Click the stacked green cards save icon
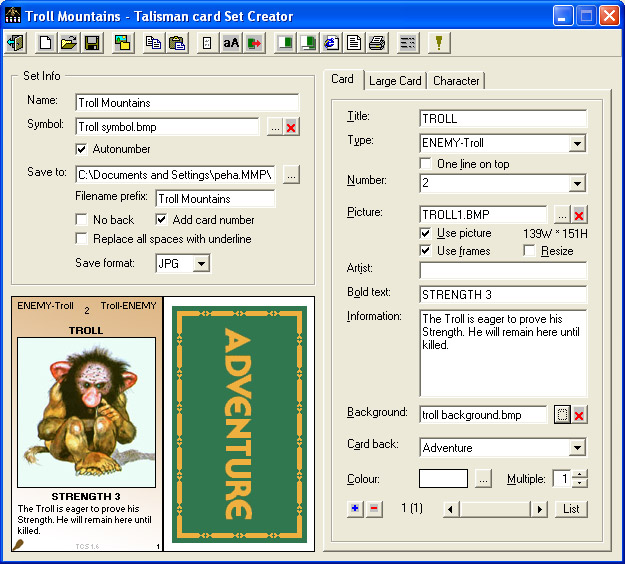The height and width of the screenshot is (564, 625). pyautogui.click(x=308, y=42)
